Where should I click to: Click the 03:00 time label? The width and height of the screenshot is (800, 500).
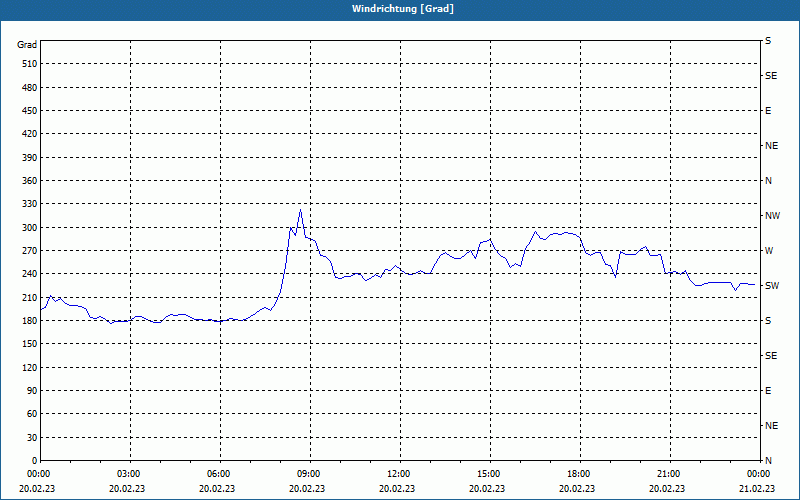pyautogui.click(x=128, y=474)
